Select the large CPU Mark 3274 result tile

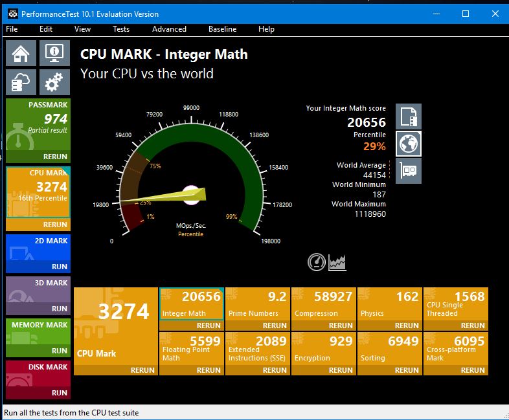pyautogui.click(x=116, y=326)
